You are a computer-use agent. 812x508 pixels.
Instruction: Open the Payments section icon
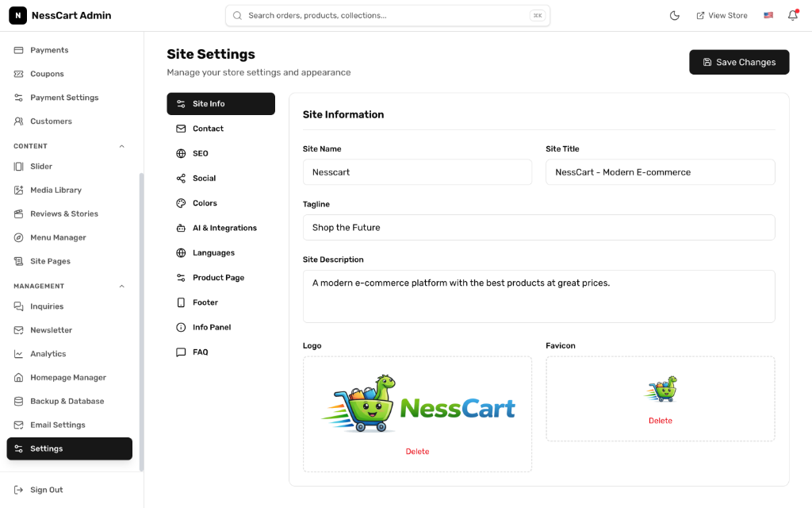[x=17, y=49]
